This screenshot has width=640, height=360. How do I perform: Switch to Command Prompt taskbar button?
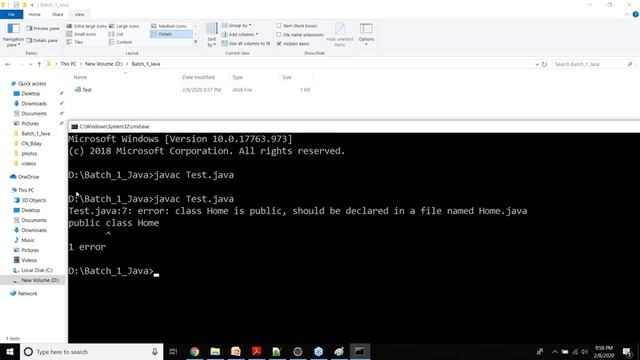pyautogui.click(x=360, y=351)
